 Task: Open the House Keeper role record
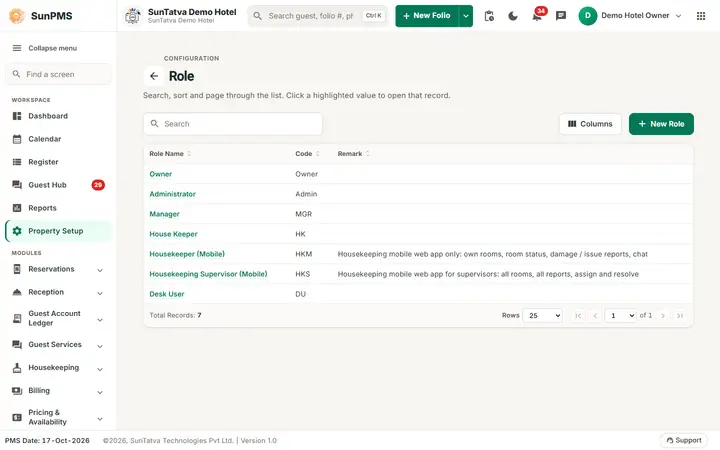coord(173,234)
